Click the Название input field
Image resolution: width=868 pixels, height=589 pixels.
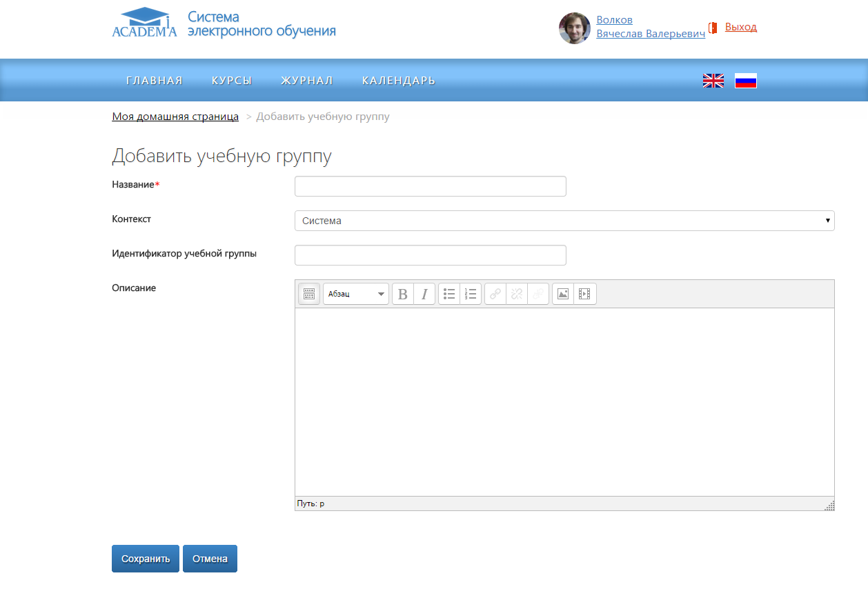point(430,186)
